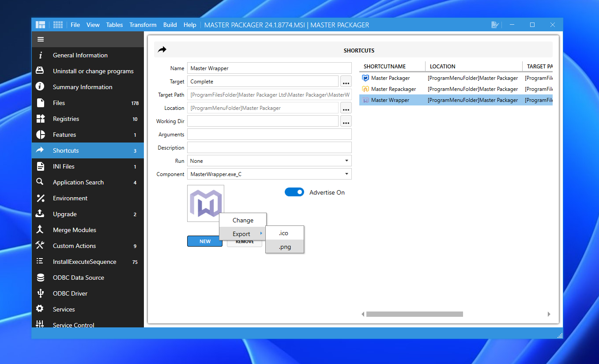This screenshot has width=599, height=364.
Task: Click the Target browse ellipsis button
Action: pyautogui.click(x=346, y=82)
